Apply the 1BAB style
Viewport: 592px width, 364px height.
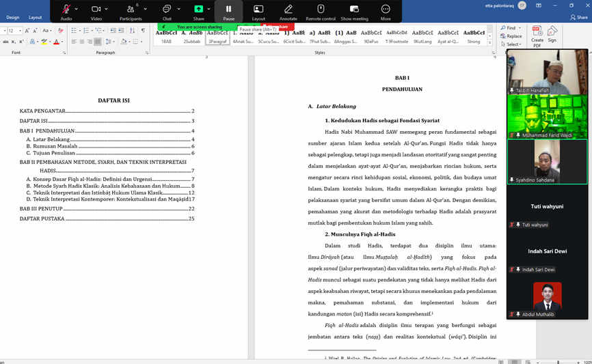166,37
